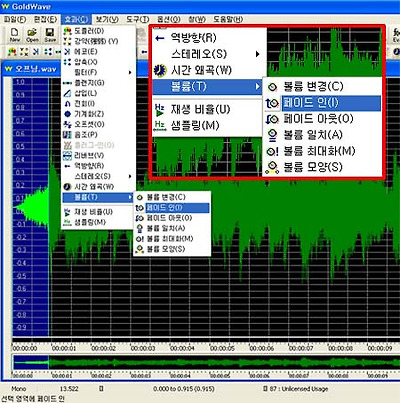Select 볼륨 일치(A) in the unmagnified volume submenu
Viewport: 400px width, 403px height.
coord(172,228)
